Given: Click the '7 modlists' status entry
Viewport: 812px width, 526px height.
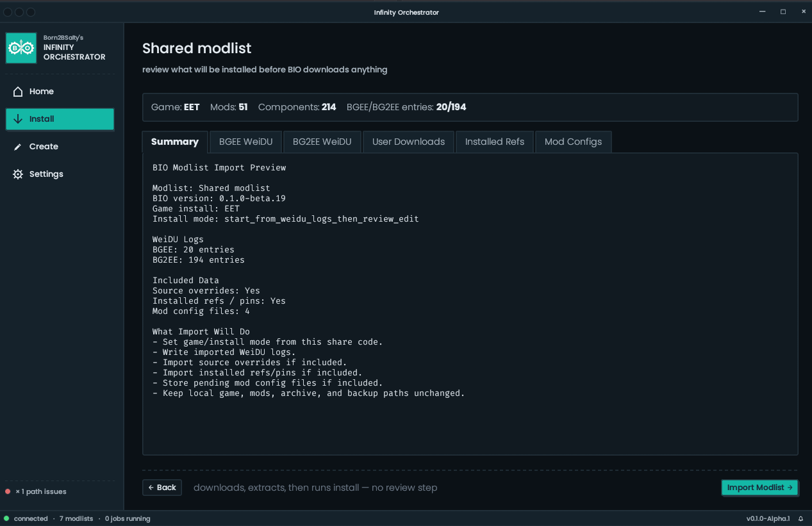Looking at the screenshot, I should coord(76,519).
